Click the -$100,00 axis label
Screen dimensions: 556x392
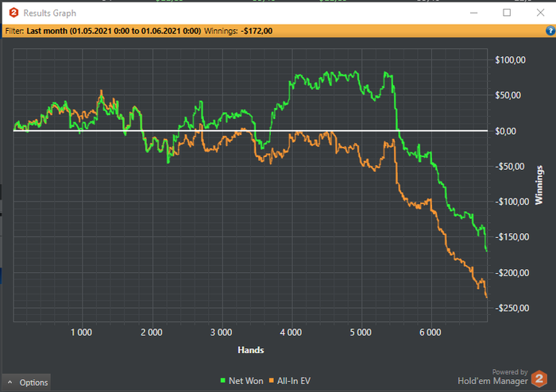point(512,202)
